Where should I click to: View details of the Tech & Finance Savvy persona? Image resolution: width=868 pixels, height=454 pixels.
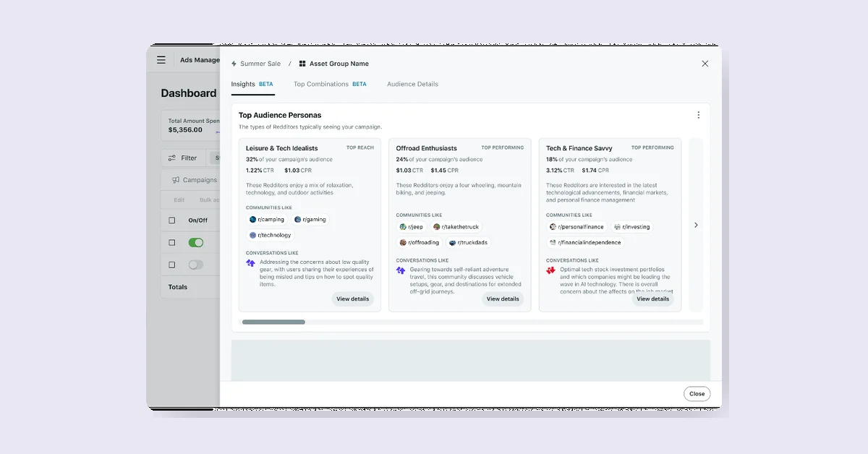(x=652, y=299)
